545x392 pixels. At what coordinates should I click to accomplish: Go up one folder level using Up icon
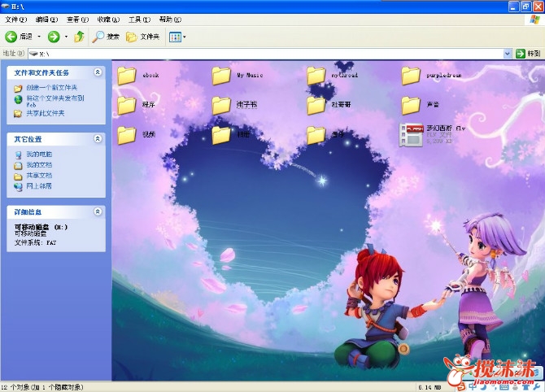pos(79,37)
